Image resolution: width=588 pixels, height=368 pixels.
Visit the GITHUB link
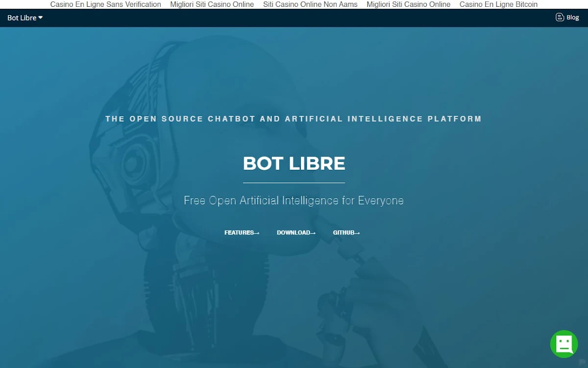(x=346, y=233)
